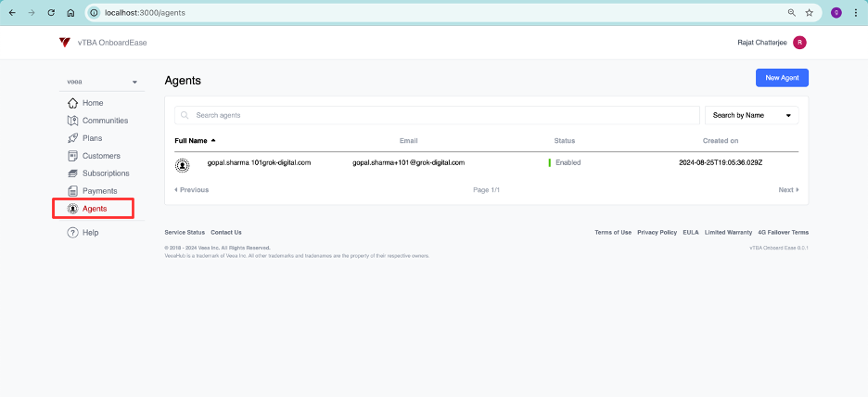Screen dimensions: 868x397
Task: Click the Plans rocket icon
Action: tap(72, 138)
